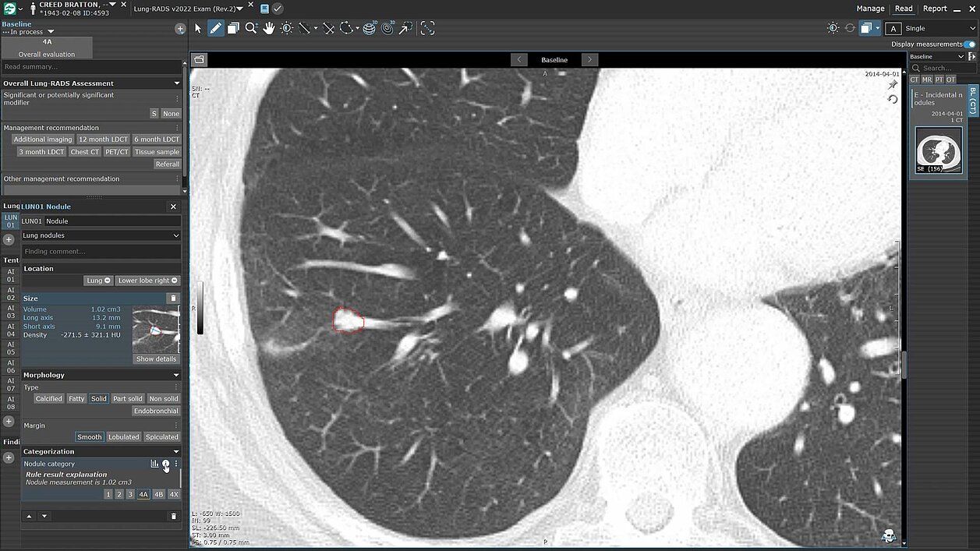Click the Show details button
Image resolution: width=980 pixels, height=551 pixels.
(x=156, y=359)
